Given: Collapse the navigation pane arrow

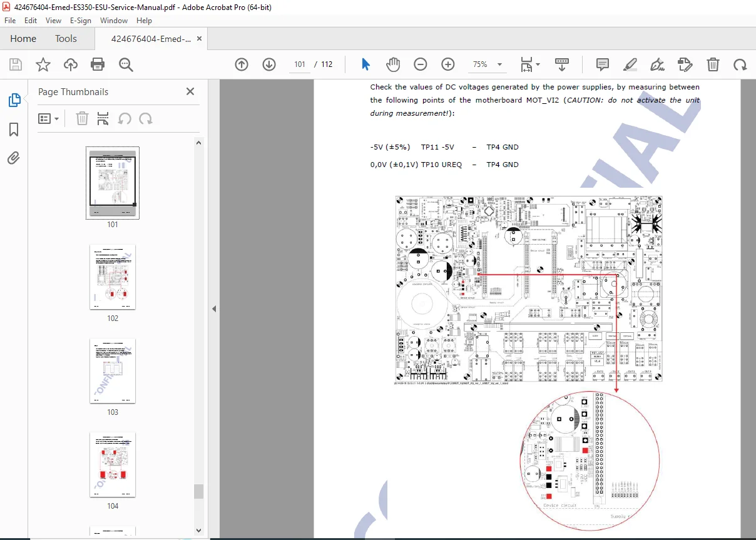Looking at the screenshot, I should (x=214, y=308).
